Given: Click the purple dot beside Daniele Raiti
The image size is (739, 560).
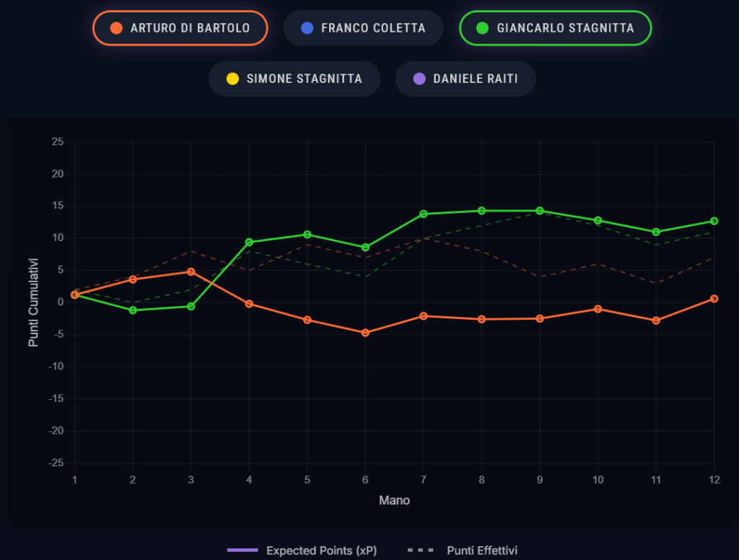Looking at the screenshot, I should (419, 79).
